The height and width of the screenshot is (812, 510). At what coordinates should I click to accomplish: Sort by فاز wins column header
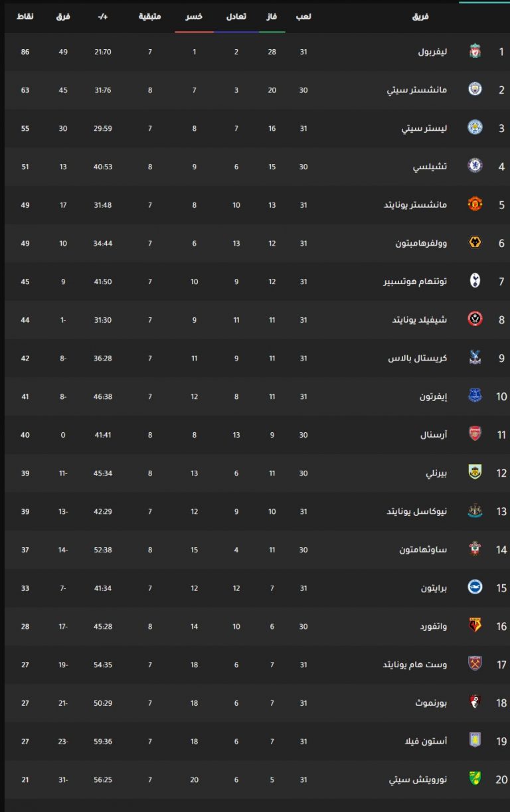pyautogui.click(x=272, y=16)
